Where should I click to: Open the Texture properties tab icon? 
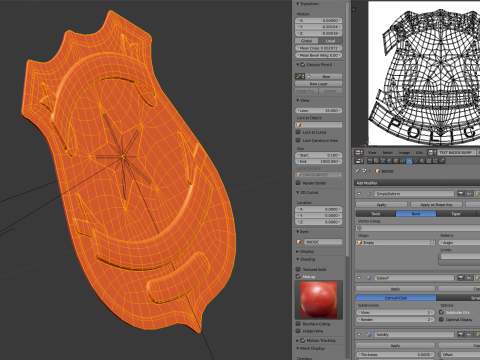[429, 161]
